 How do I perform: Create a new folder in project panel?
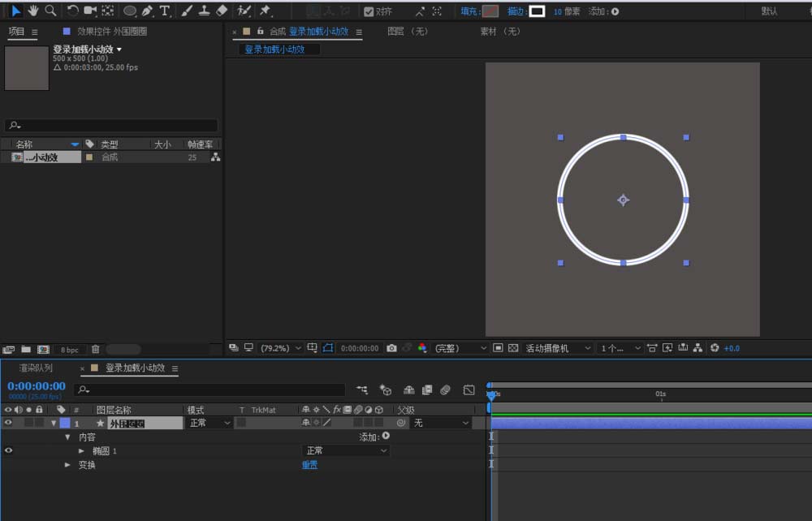coord(26,349)
